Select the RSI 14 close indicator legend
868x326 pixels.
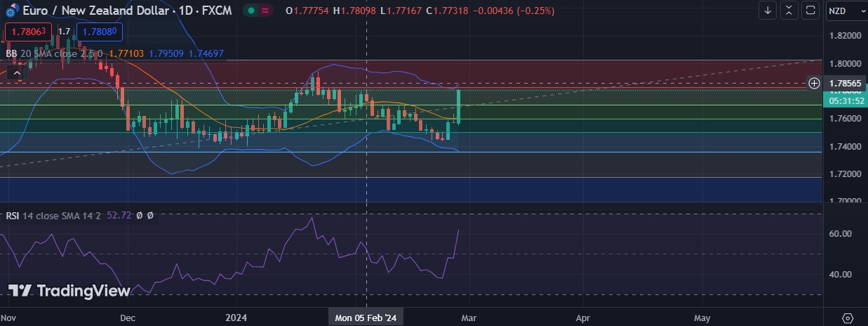tap(55, 216)
